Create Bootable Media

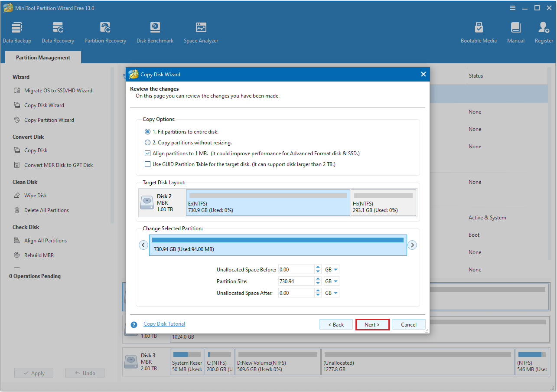click(x=479, y=32)
